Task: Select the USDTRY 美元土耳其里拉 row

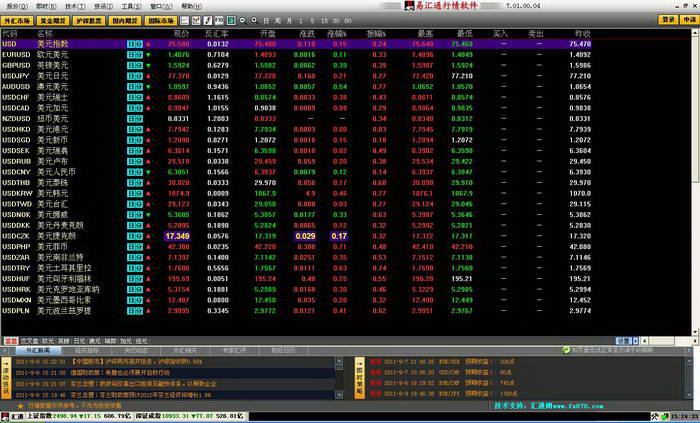Action: coord(296,268)
